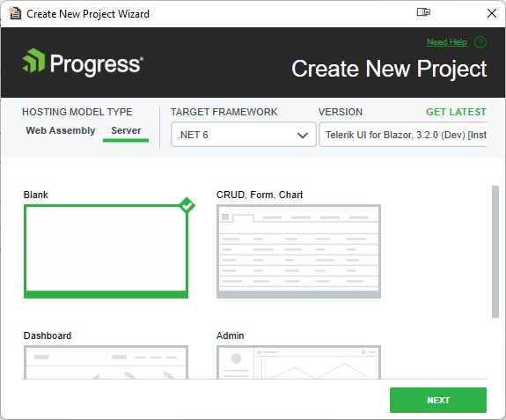This screenshot has width=506, height=420.
Task: Click the NEXT button
Action: [x=438, y=401]
